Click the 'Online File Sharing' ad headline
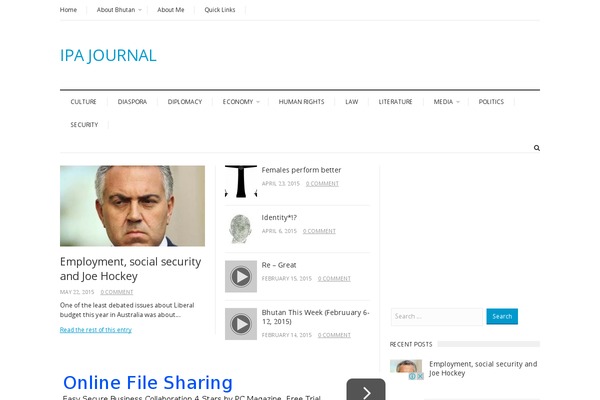This screenshot has width=600, height=400. point(148,382)
